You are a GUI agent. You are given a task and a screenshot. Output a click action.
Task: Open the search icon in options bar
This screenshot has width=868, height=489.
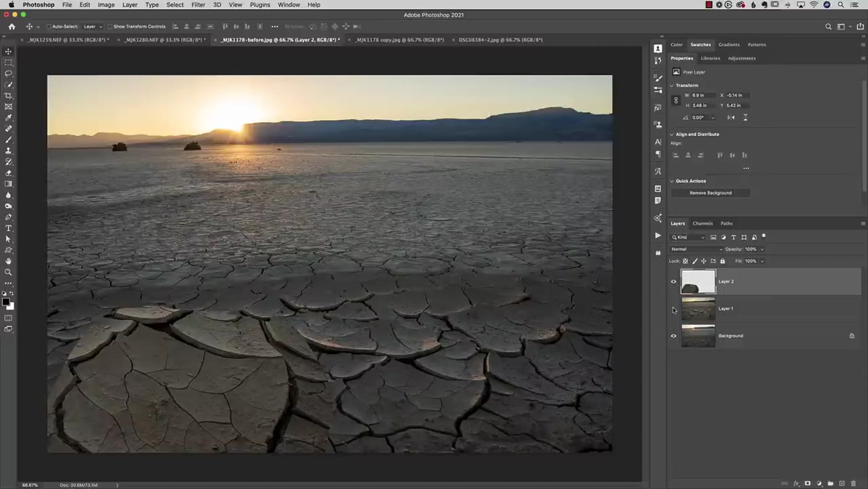829,27
